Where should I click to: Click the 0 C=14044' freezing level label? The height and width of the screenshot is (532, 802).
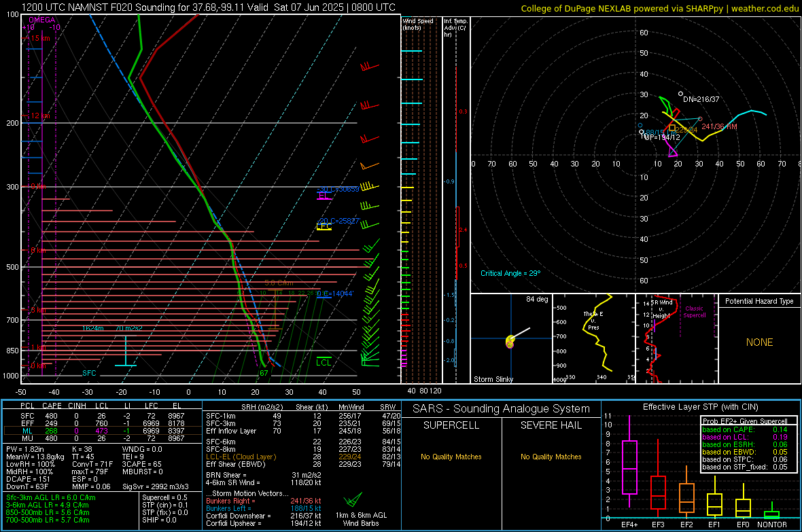335,294
